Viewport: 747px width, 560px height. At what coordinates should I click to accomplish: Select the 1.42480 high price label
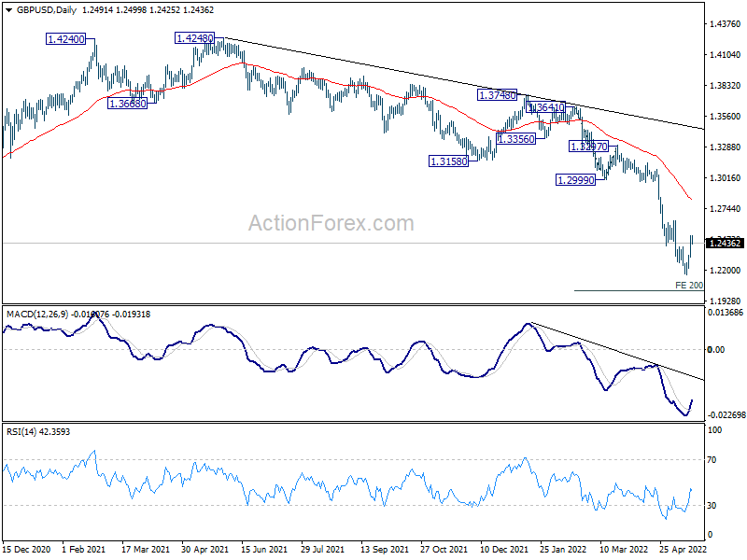194,38
